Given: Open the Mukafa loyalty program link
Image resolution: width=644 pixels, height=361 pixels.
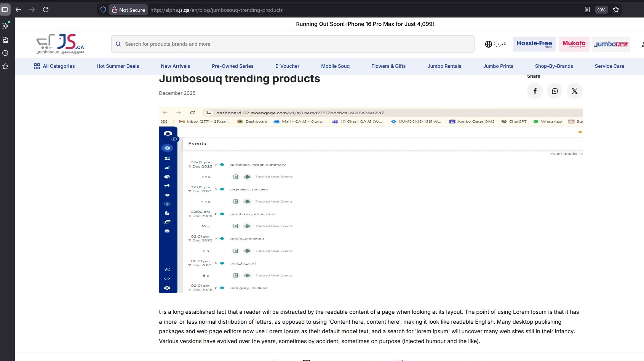Looking at the screenshot, I should 574,44.
